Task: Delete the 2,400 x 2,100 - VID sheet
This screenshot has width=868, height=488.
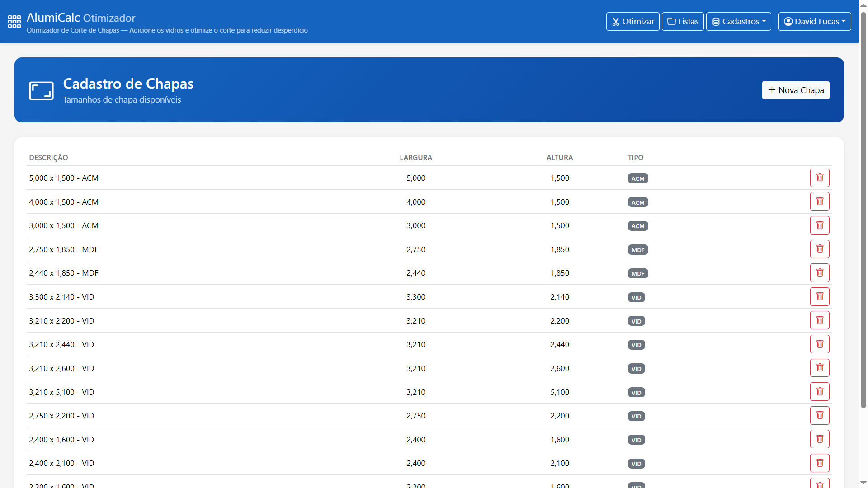Action: tap(820, 463)
